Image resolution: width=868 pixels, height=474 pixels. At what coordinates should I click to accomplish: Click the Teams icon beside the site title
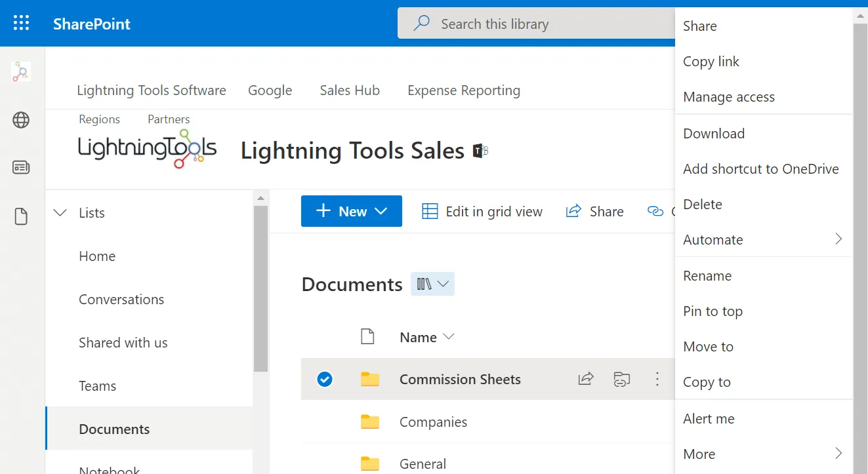coord(480,150)
